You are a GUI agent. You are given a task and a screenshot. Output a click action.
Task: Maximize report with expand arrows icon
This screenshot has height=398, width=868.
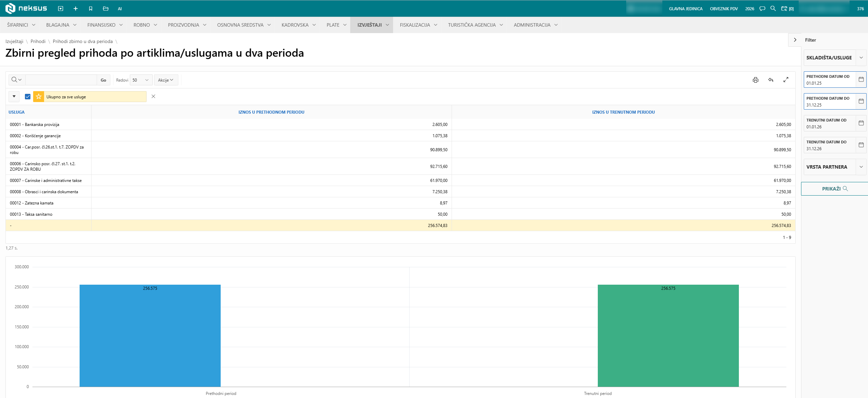(786, 80)
